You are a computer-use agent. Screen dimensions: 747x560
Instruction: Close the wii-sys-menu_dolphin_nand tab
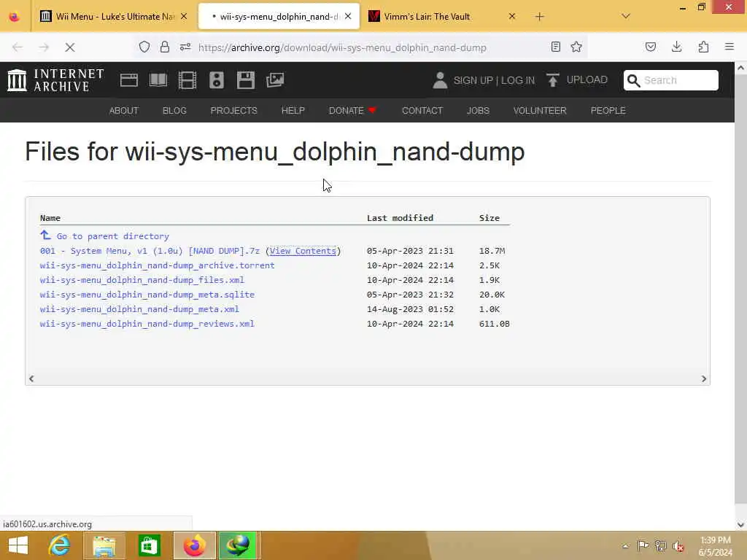click(x=348, y=17)
